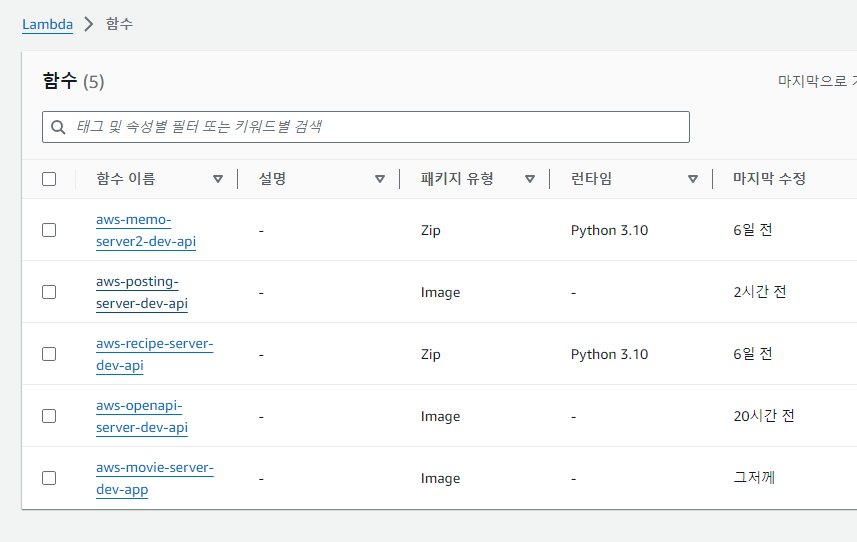Click Image in the aws-movie-server row
The height and width of the screenshot is (542, 857).
[441, 479]
